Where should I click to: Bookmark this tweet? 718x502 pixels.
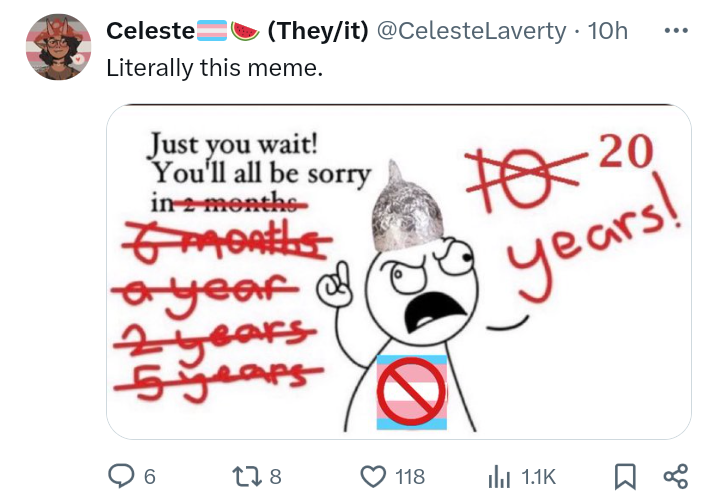625,476
